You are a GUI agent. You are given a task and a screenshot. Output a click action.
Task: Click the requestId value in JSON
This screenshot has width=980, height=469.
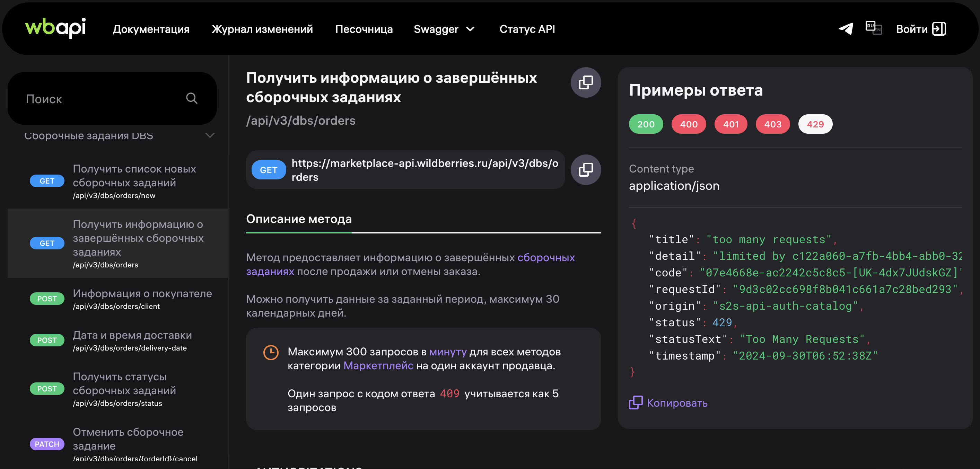845,290
